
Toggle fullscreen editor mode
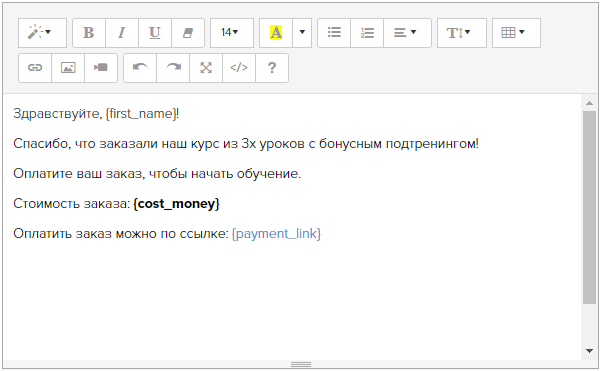point(206,68)
